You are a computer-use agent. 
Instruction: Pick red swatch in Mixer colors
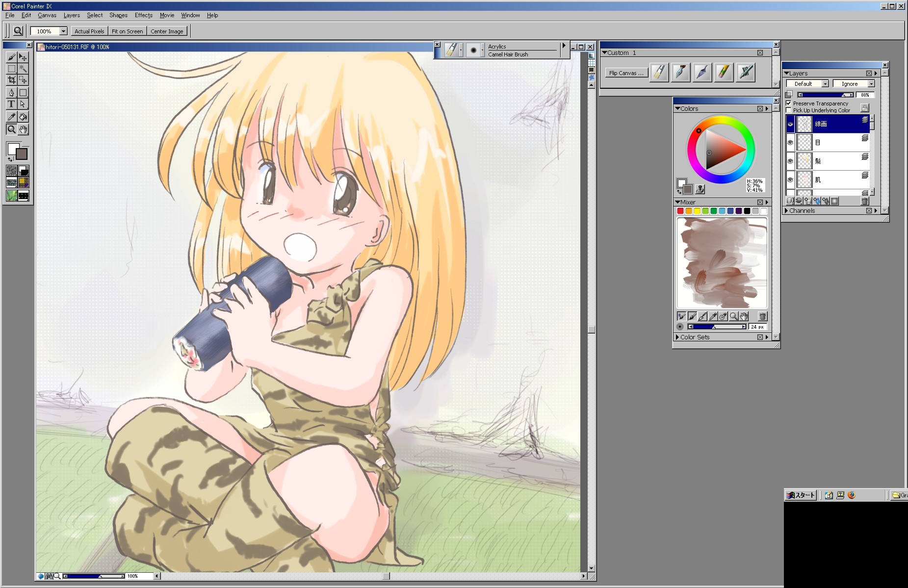(680, 211)
